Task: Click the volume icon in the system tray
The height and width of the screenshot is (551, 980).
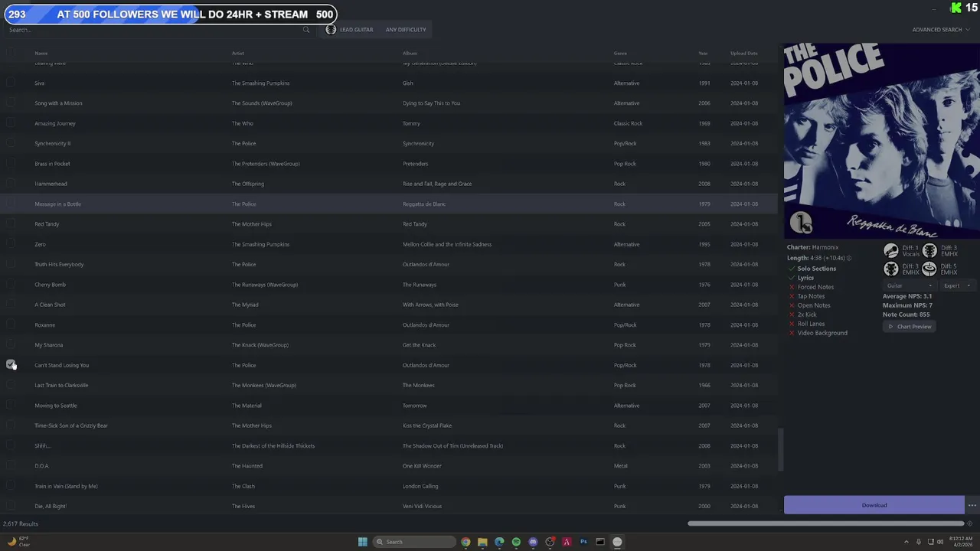Action: (939, 542)
